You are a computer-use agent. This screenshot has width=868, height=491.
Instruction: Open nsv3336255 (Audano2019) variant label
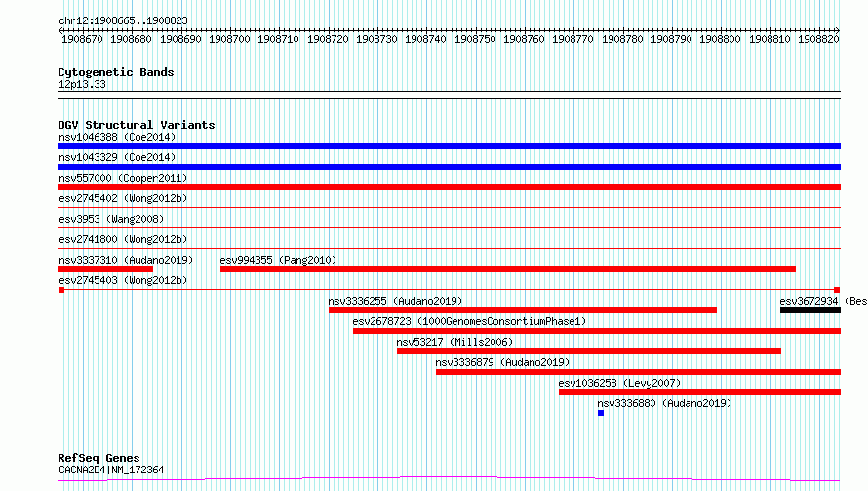pos(395,301)
